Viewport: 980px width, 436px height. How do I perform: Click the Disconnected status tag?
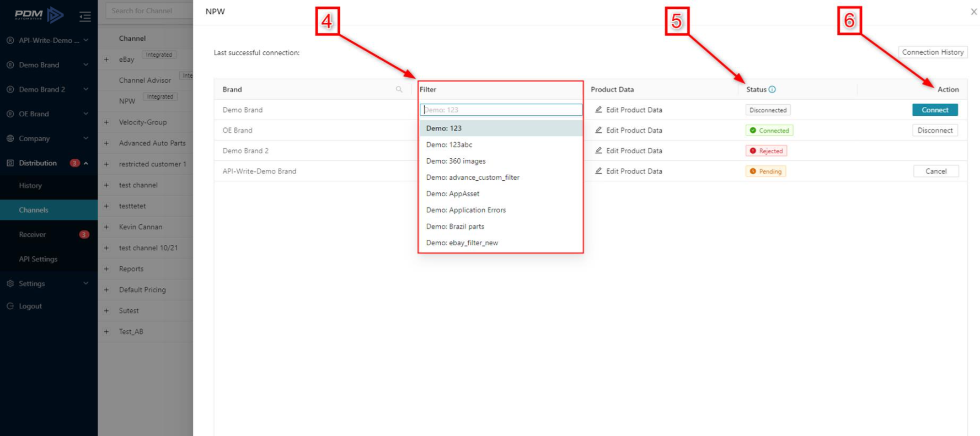(x=768, y=110)
